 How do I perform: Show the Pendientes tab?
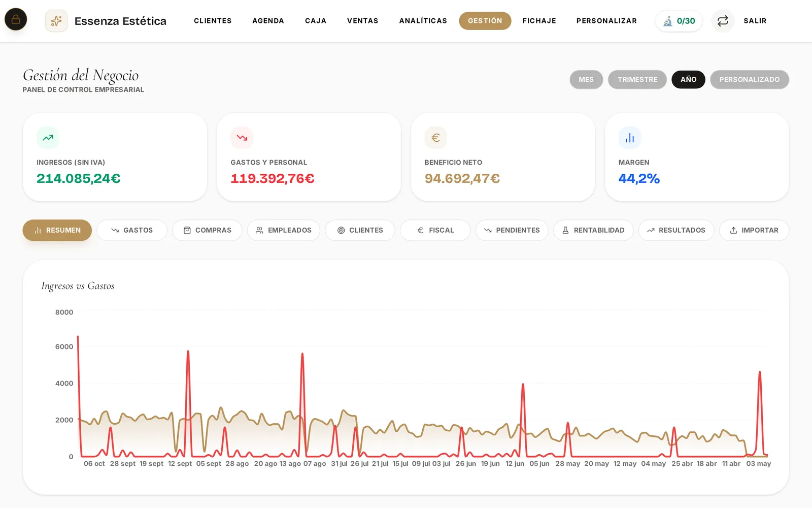[512, 230]
